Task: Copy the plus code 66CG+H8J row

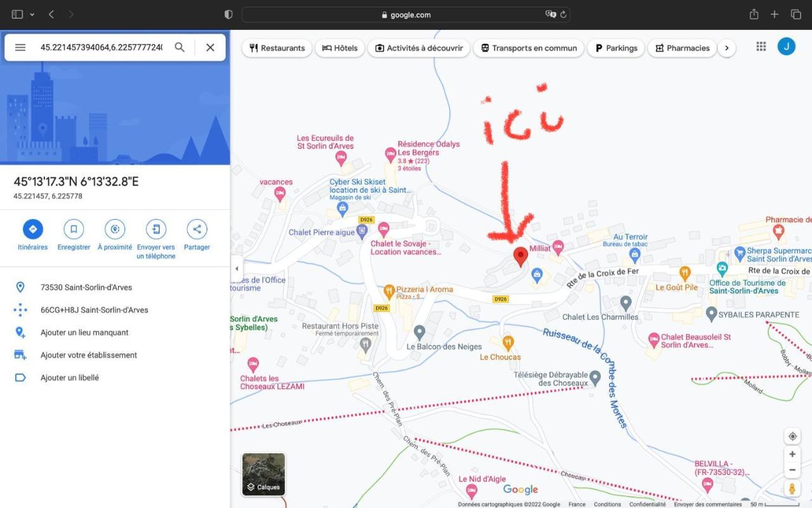Action: [x=115, y=310]
